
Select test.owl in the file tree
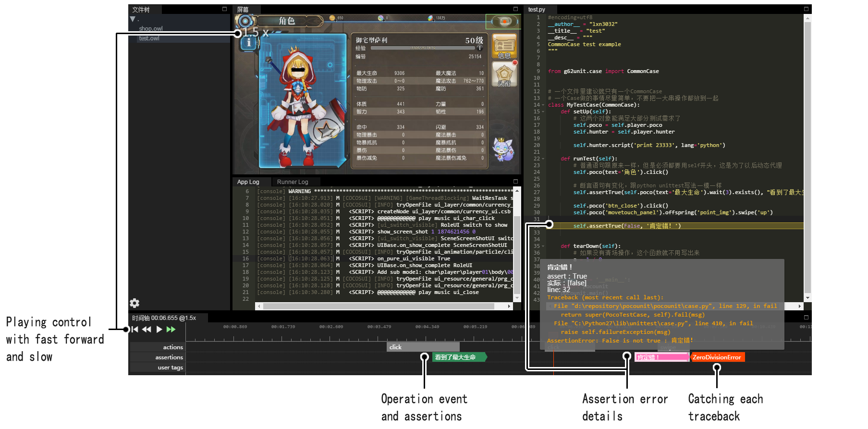pos(149,38)
